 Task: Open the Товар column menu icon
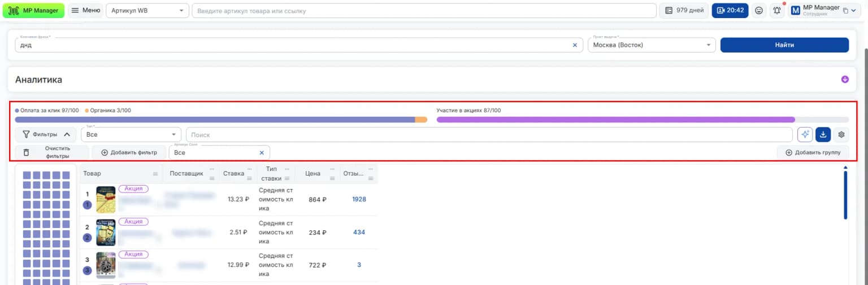(x=155, y=173)
